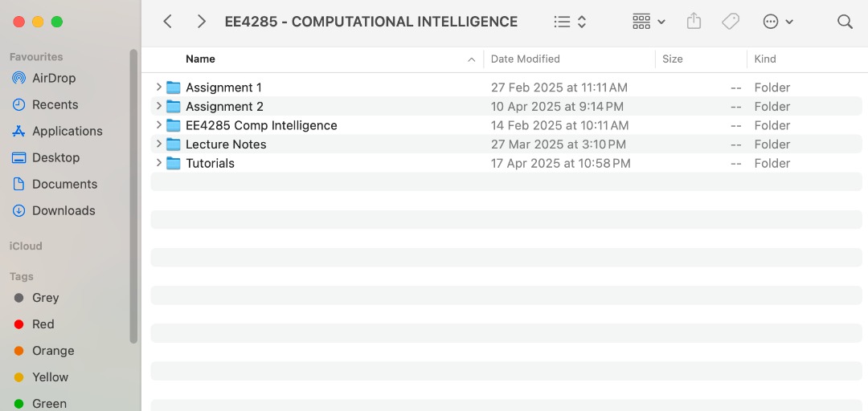Click the Desktop sidebar icon

coord(18,157)
